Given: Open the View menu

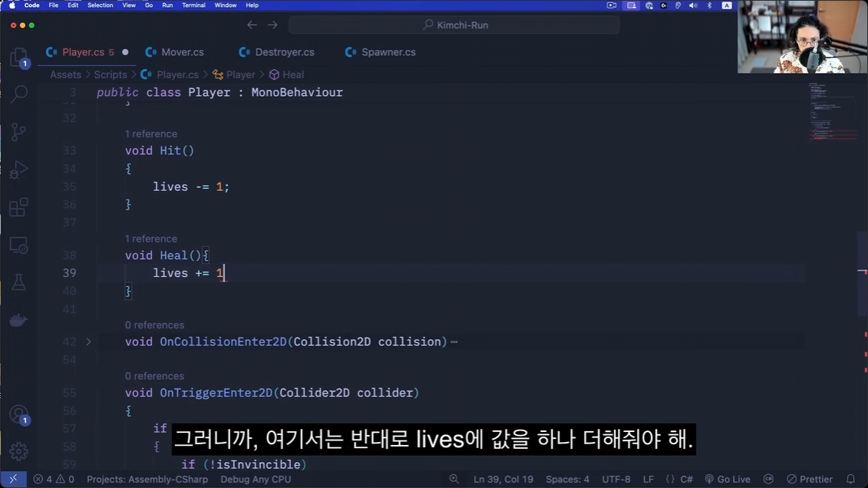Looking at the screenshot, I should (x=129, y=5).
